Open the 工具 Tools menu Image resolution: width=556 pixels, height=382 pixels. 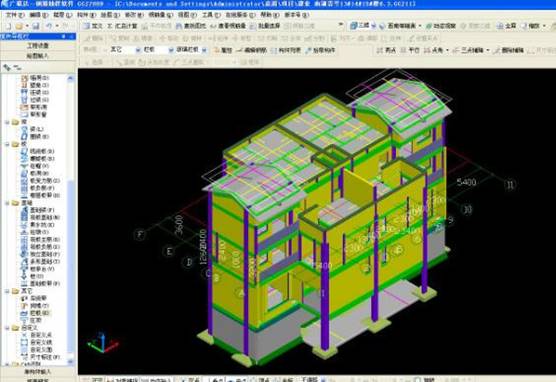click(x=211, y=15)
